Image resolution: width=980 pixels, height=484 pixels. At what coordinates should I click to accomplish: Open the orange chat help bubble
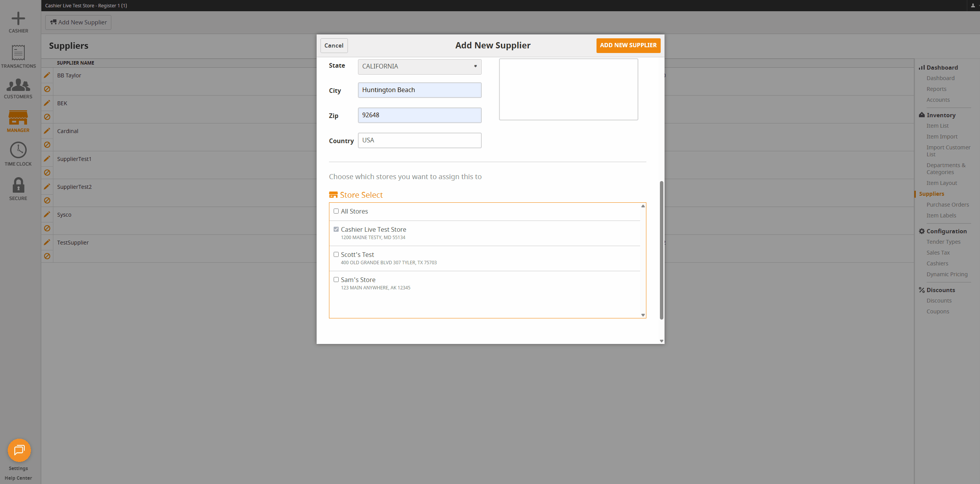[x=19, y=450]
